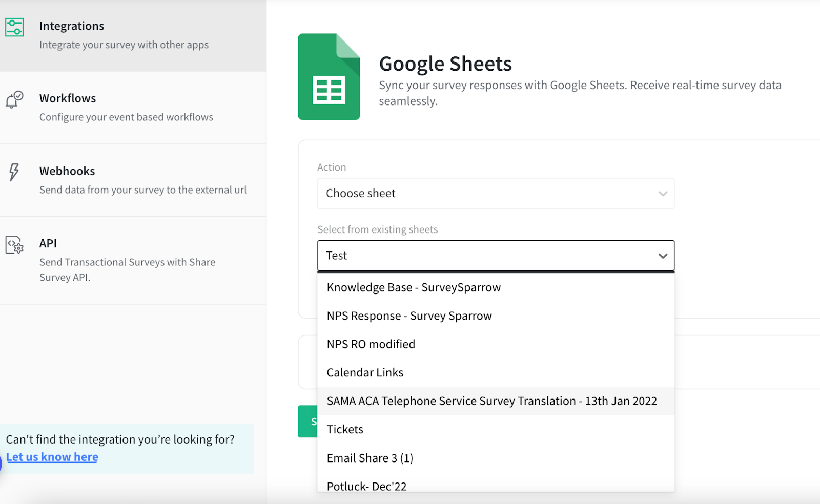Click 'Send Transactional Surveys with Share Survey API' text

click(x=127, y=269)
